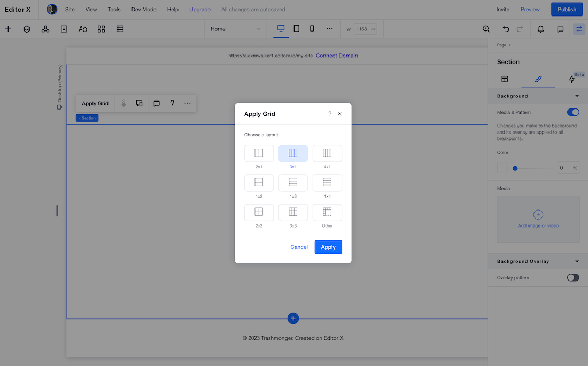
Task: Toggle the Media & Pattern switch
Action: (x=572, y=112)
